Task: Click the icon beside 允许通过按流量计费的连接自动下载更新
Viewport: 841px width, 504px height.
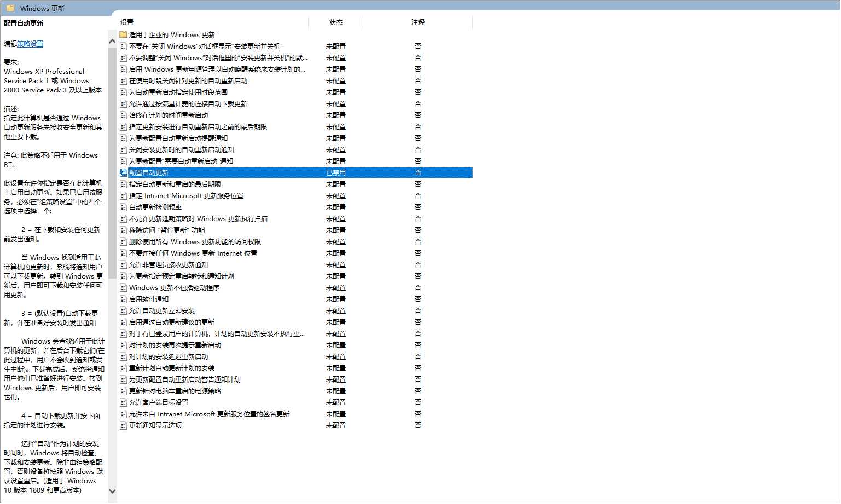Action: [123, 103]
